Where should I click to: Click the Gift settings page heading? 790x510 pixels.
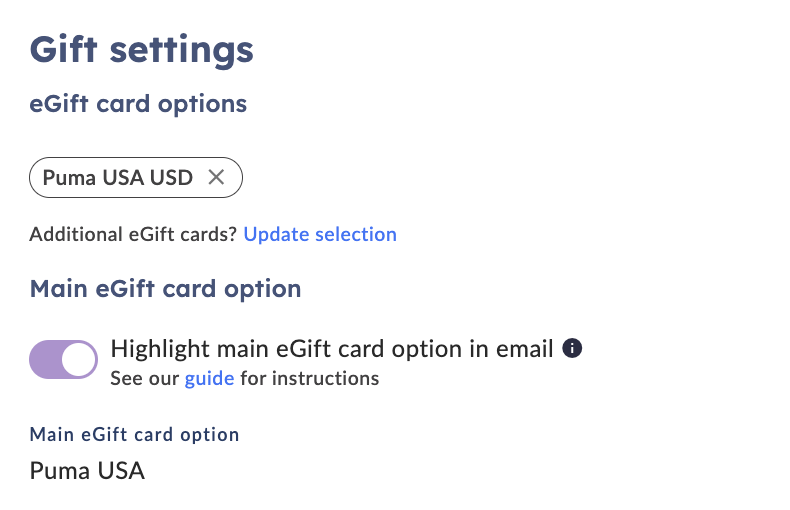[x=142, y=49]
